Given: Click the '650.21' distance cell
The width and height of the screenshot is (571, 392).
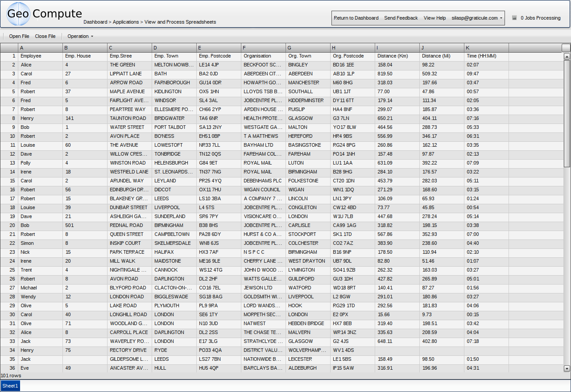Looking at the screenshot, I should (397, 118).
